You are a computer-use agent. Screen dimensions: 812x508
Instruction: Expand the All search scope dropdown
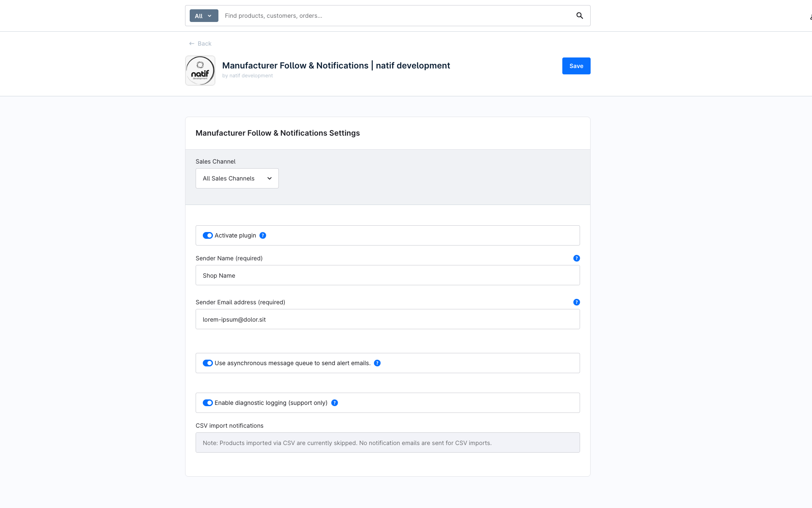[204, 16]
